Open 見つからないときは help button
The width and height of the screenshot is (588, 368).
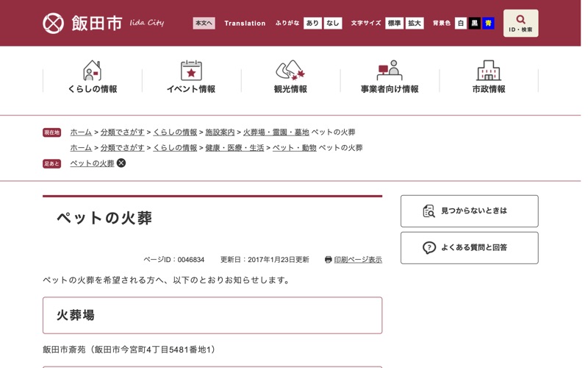(469, 211)
